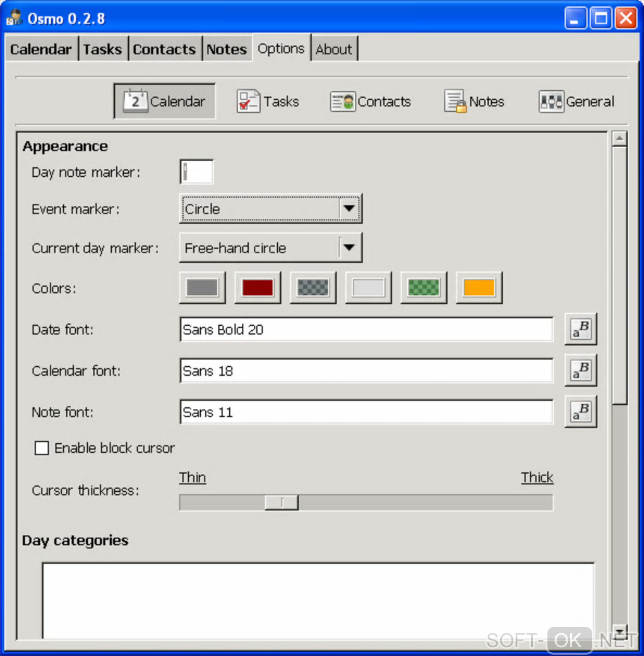Open the Contacts options section
The height and width of the screenshot is (656, 644).
pyautogui.click(x=371, y=101)
